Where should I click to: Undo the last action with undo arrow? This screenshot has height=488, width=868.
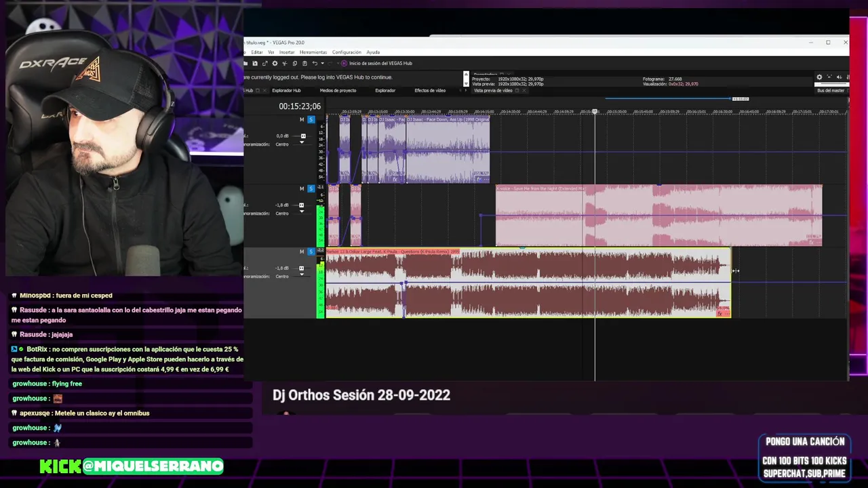pyautogui.click(x=315, y=63)
